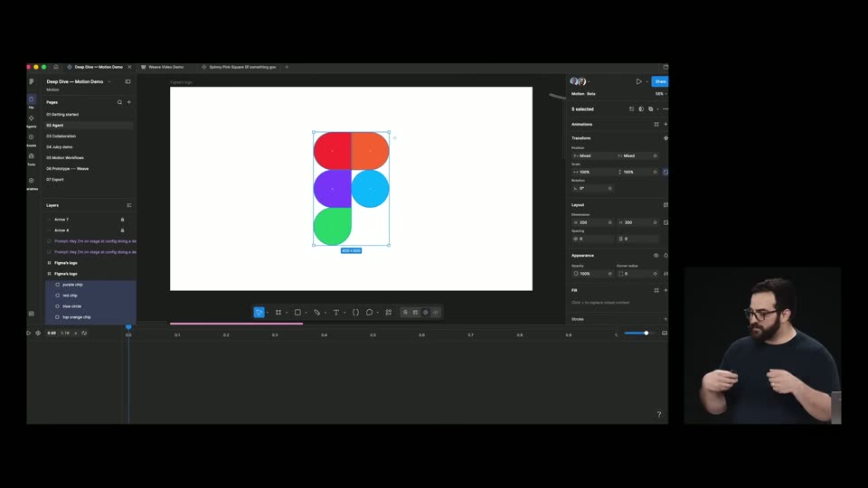This screenshot has width=868, height=488.
Task: Open the file name dropdown chevron
Action: [x=109, y=82]
